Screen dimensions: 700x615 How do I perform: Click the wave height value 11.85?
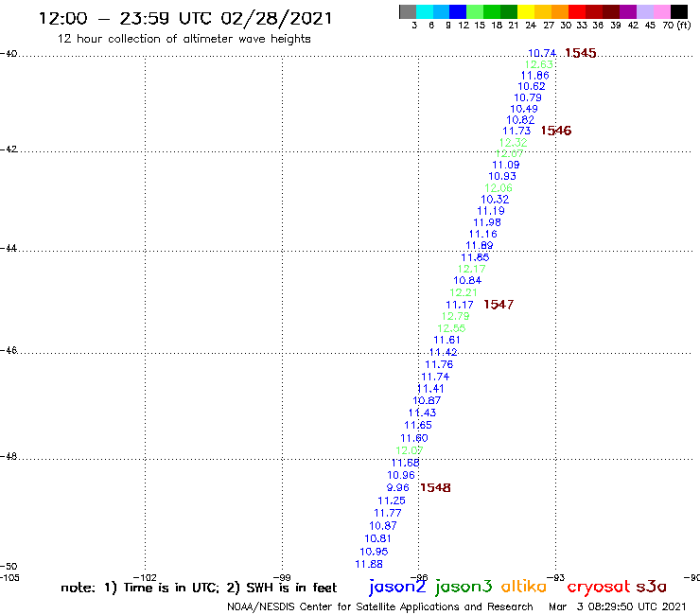(475, 257)
